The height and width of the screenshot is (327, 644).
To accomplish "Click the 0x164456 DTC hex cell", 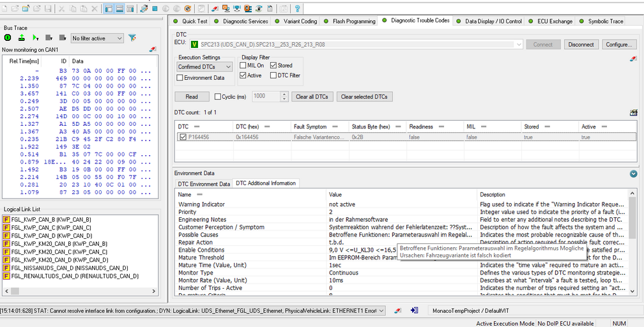I will tap(262, 137).
